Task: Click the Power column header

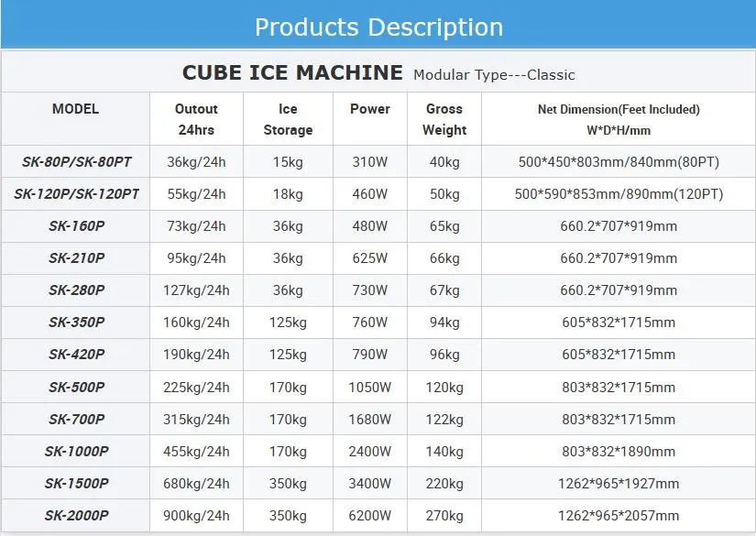Action: click(370, 109)
